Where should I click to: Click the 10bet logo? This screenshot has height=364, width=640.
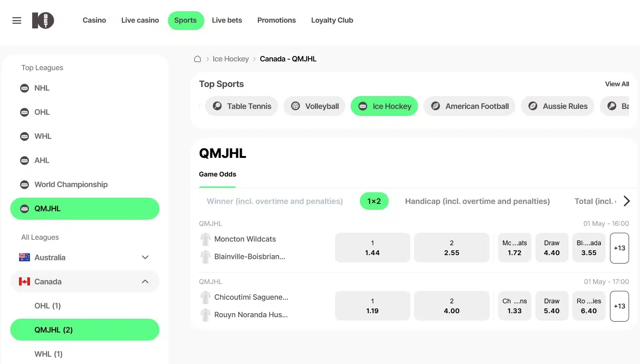(43, 20)
